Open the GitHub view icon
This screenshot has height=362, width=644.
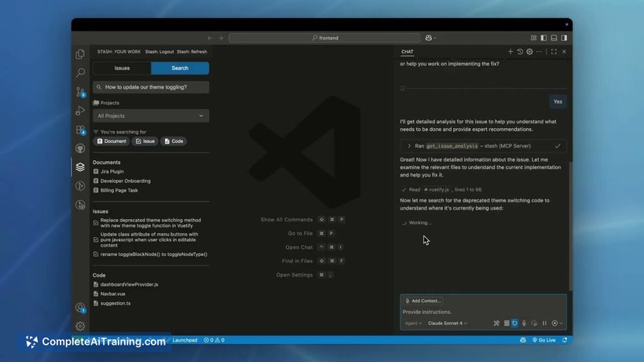[80, 148]
